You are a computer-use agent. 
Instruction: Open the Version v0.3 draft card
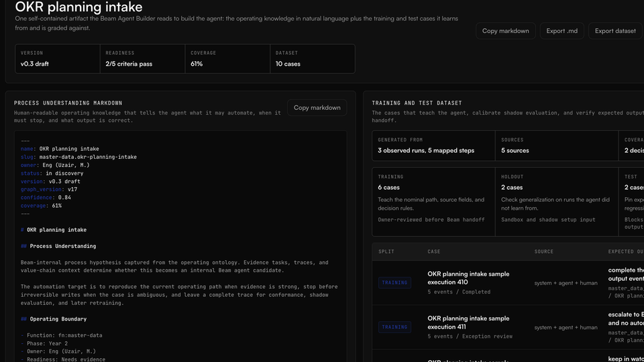58,59
